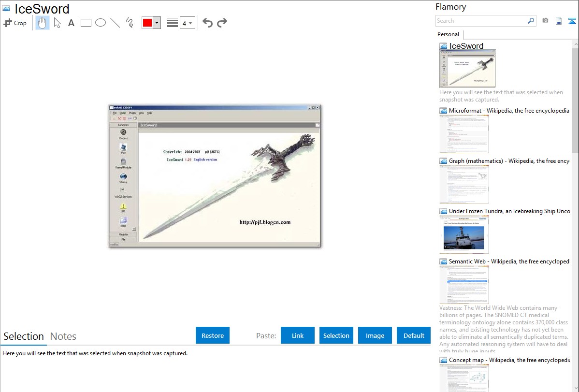
Task: Click the camera capture snapshot icon
Action: (545, 21)
